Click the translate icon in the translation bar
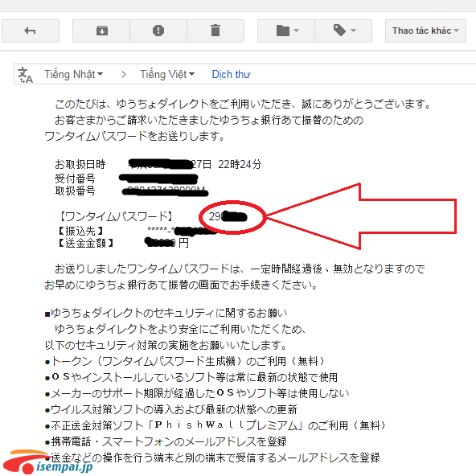 coord(25,75)
